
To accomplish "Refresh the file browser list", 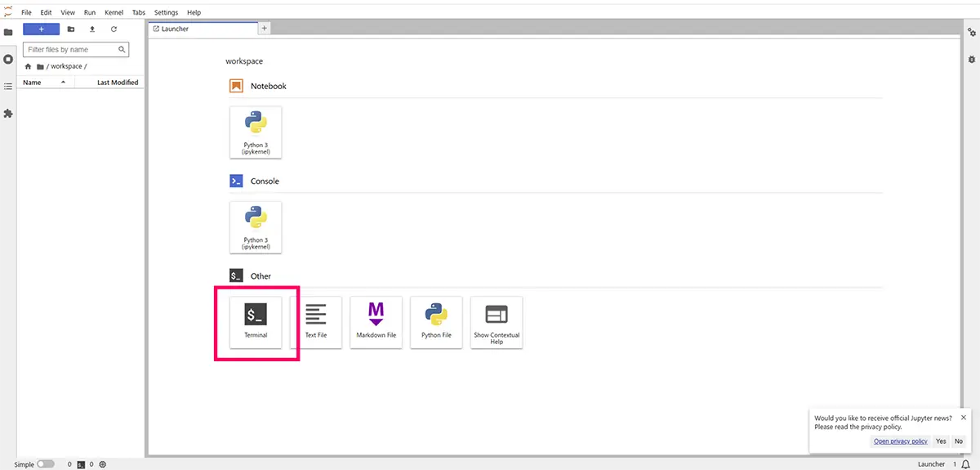I will (114, 29).
